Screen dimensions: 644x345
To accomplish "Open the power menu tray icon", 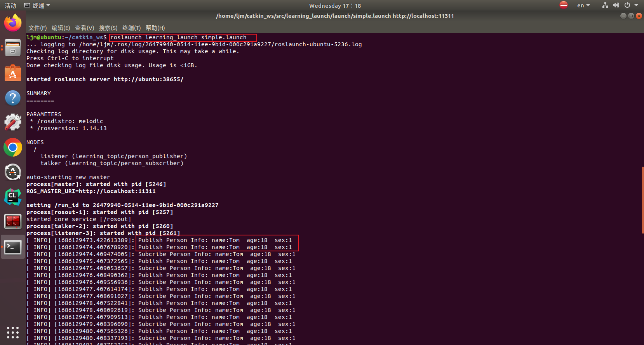I will tap(627, 5).
